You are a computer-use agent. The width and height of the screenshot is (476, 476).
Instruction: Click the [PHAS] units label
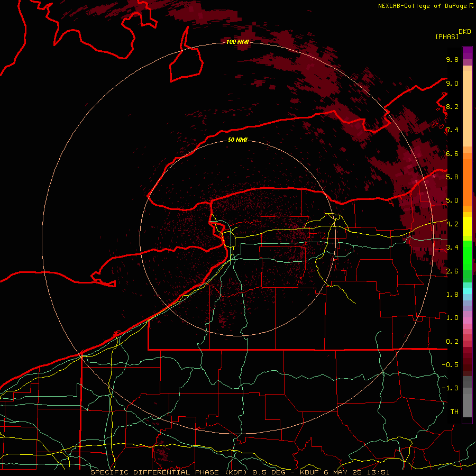click(447, 36)
